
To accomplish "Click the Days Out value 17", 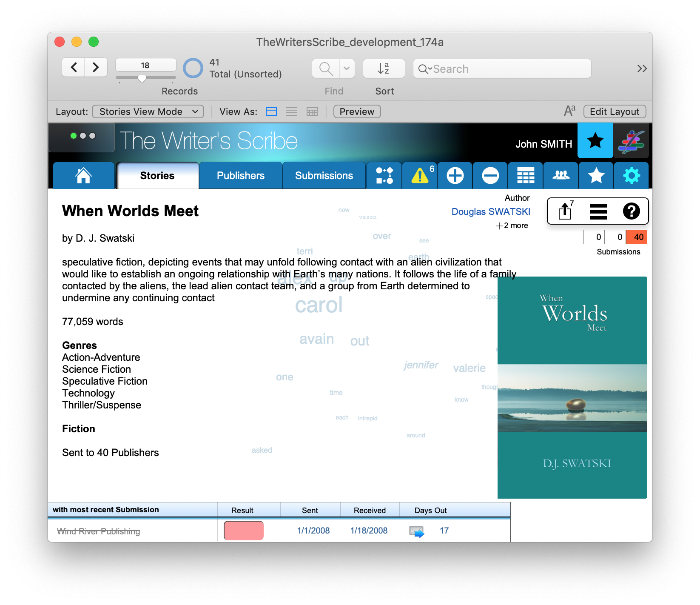I will (444, 531).
